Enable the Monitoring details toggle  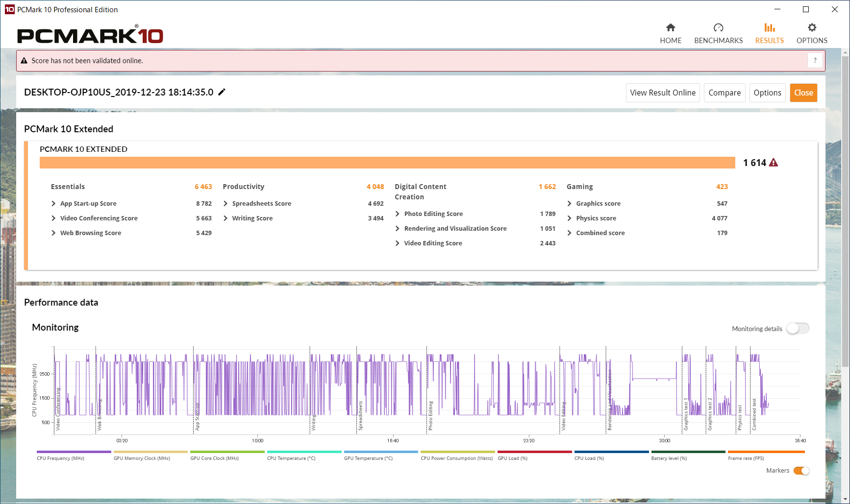[798, 329]
